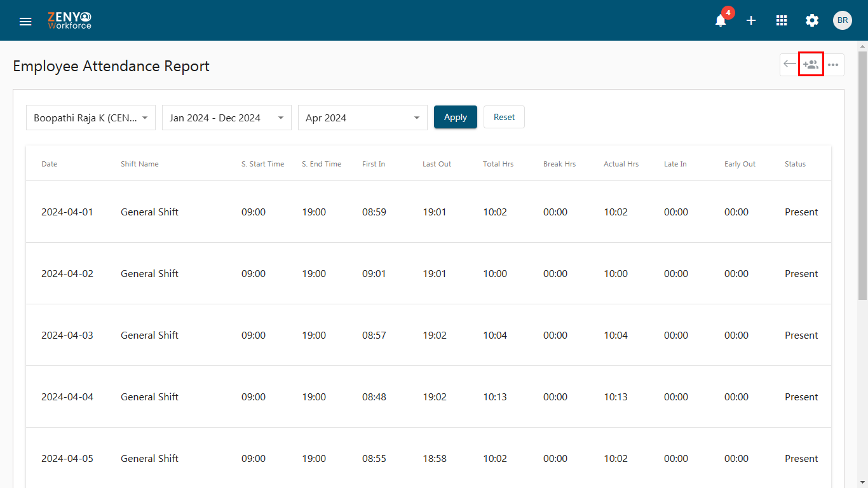Image resolution: width=868 pixels, height=488 pixels.
Task: Open the notifications bell
Action: [x=721, y=20]
